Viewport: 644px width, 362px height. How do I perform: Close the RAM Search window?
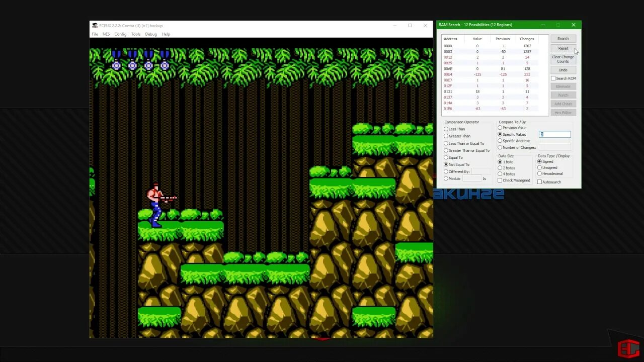point(573,25)
